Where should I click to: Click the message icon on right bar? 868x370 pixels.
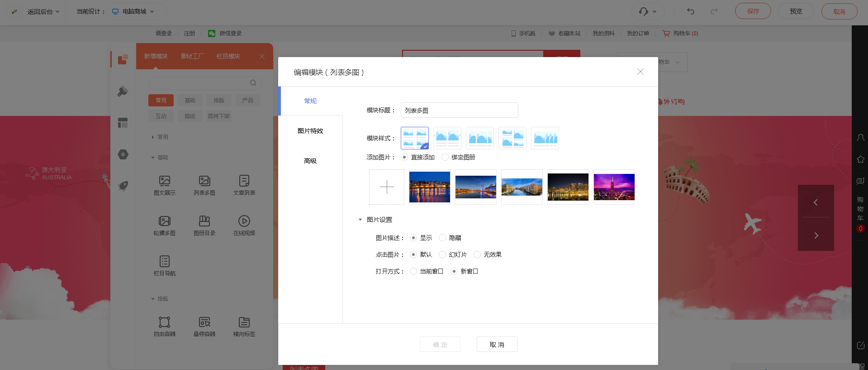860,181
